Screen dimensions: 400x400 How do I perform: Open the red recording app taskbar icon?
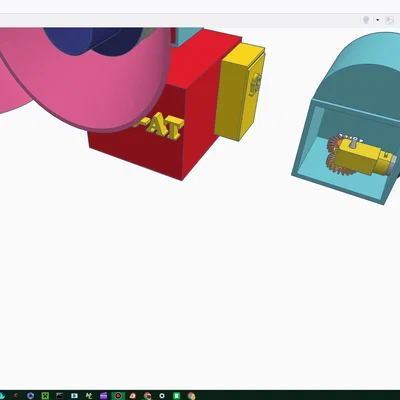[118, 396]
